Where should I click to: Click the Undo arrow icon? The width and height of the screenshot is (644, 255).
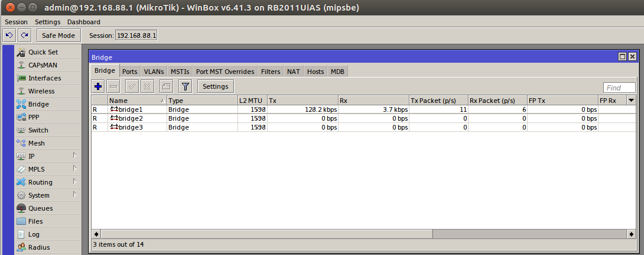(9, 35)
